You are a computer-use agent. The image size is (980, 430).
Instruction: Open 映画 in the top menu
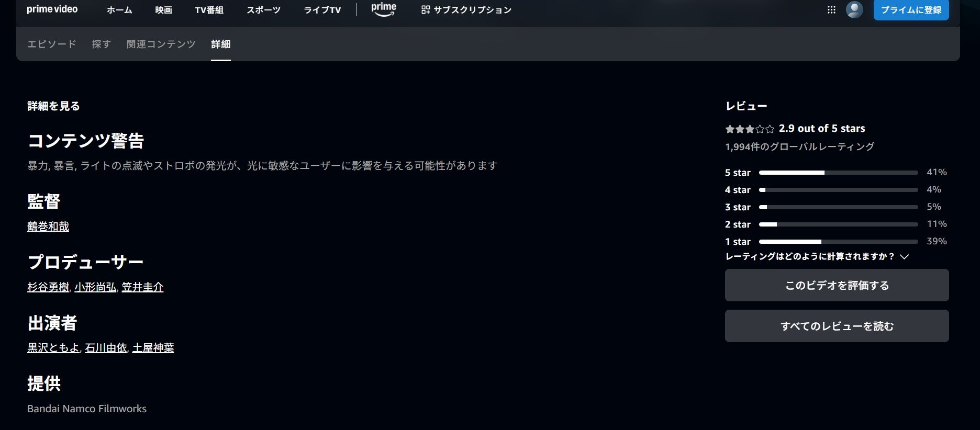163,10
